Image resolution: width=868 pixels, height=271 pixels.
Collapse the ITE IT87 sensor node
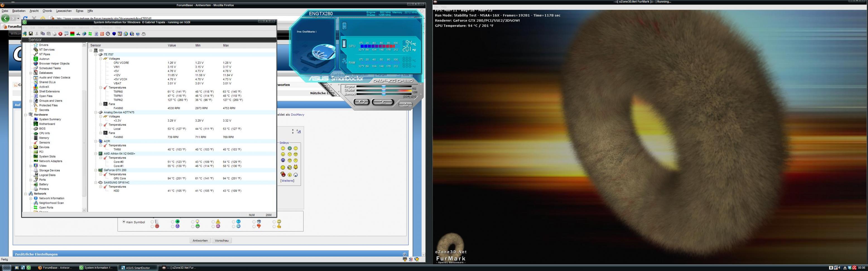click(x=96, y=55)
